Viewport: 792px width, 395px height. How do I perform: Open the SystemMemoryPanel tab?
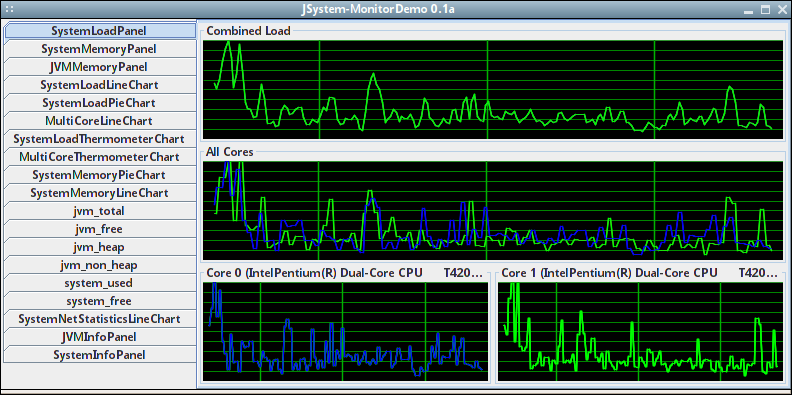click(x=100, y=49)
